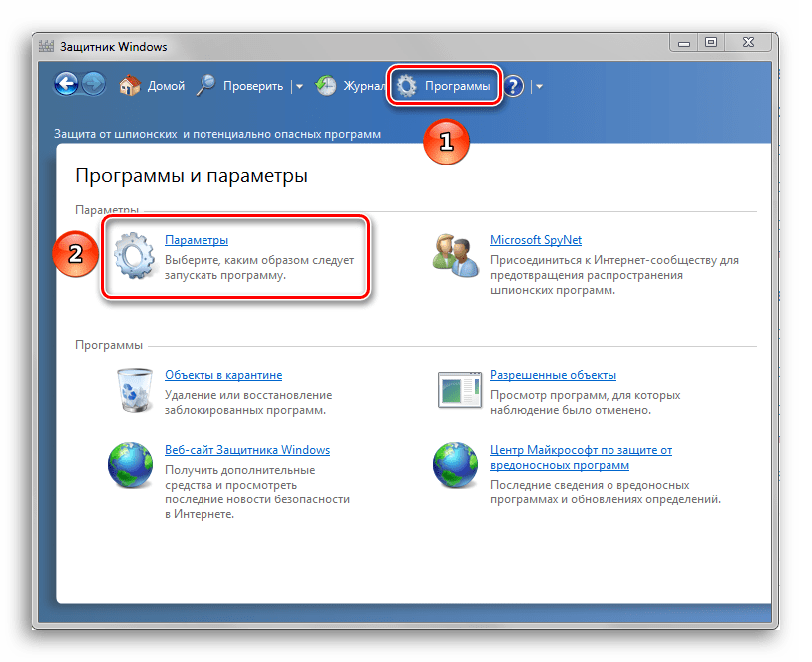Click description 'Получить дополнительные средства'

point(257,492)
